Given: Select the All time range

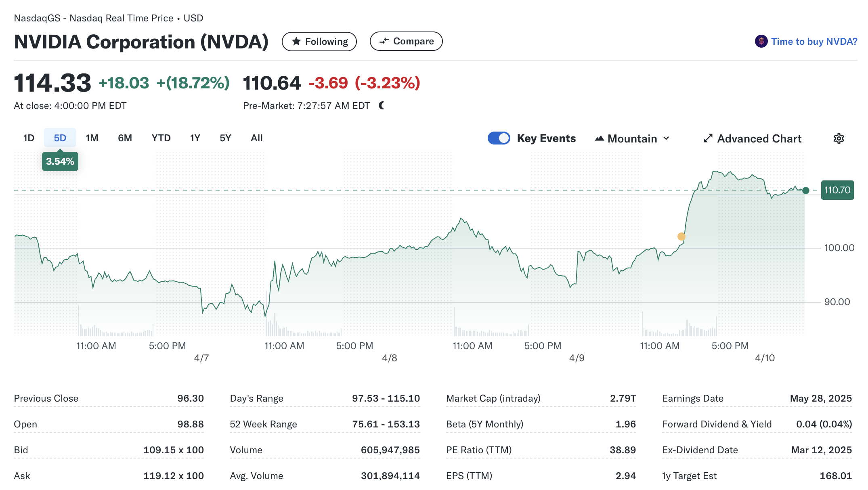Looking at the screenshot, I should tap(257, 138).
